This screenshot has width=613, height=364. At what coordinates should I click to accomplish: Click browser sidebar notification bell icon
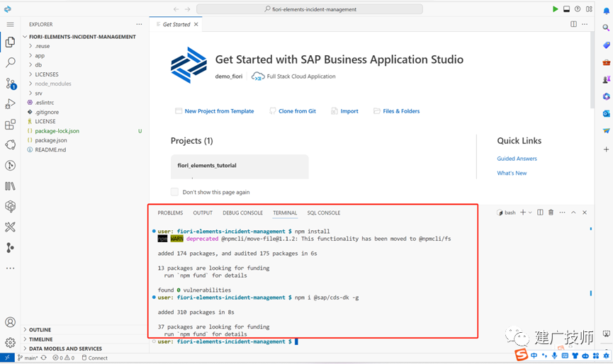tap(606, 11)
